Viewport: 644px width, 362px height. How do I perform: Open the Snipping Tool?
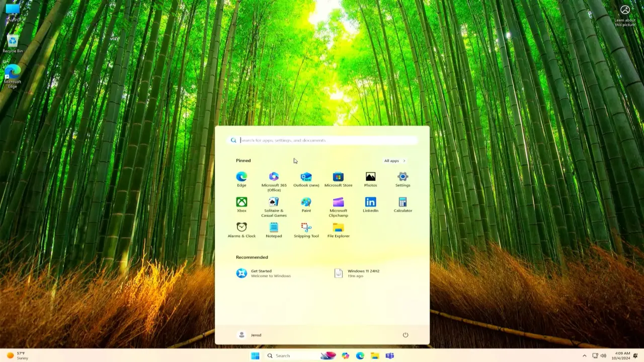(306, 230)
